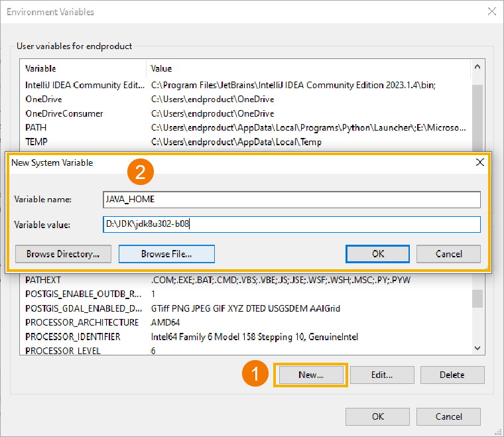
Task: Click the Variable name input field
Action: pos(291,200)
